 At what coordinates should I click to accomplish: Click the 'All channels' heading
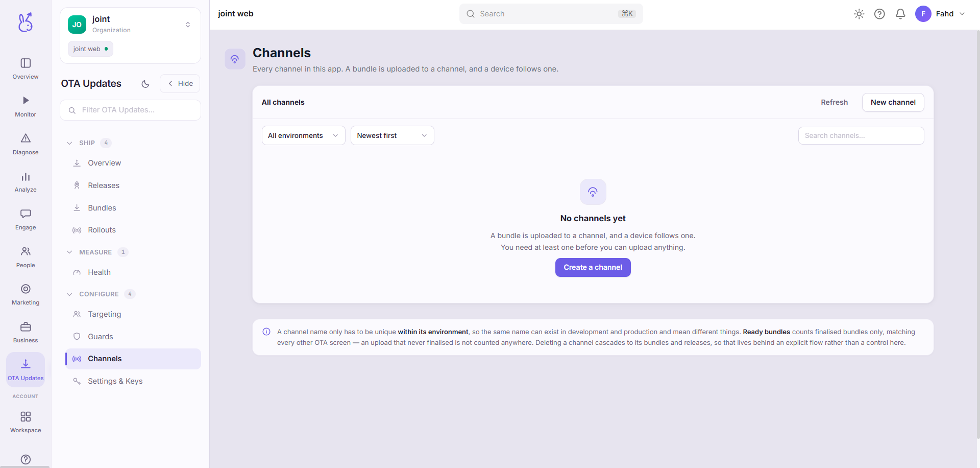coord(283,102)
